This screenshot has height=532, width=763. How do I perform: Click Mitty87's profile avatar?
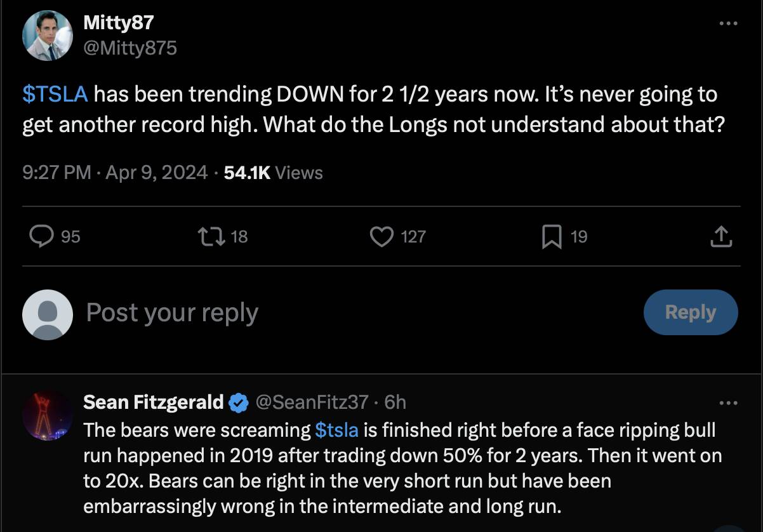(48, 36)
